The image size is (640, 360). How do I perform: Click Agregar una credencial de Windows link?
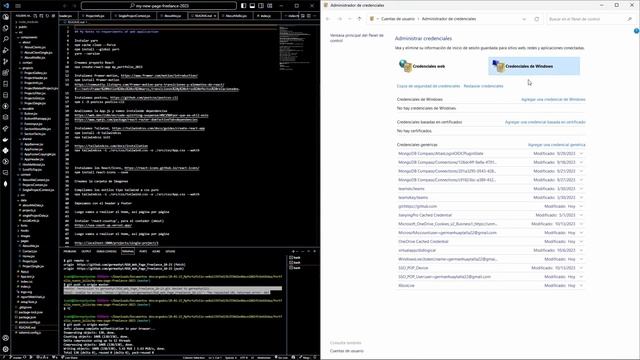click(x=553, y=99)
